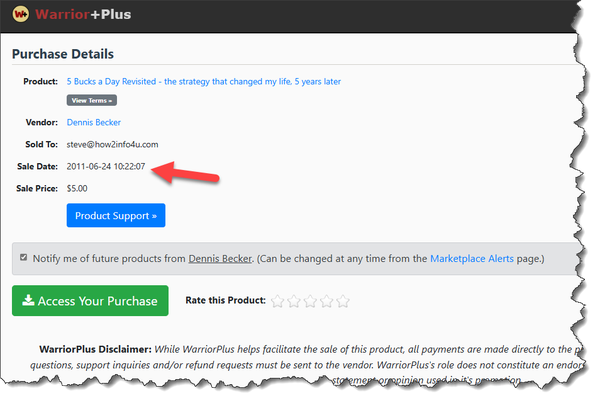This screenshot has height=403, width=600.
Task: Open the 5 Bucks a Day Revisited product link
Action: [204, 82]
